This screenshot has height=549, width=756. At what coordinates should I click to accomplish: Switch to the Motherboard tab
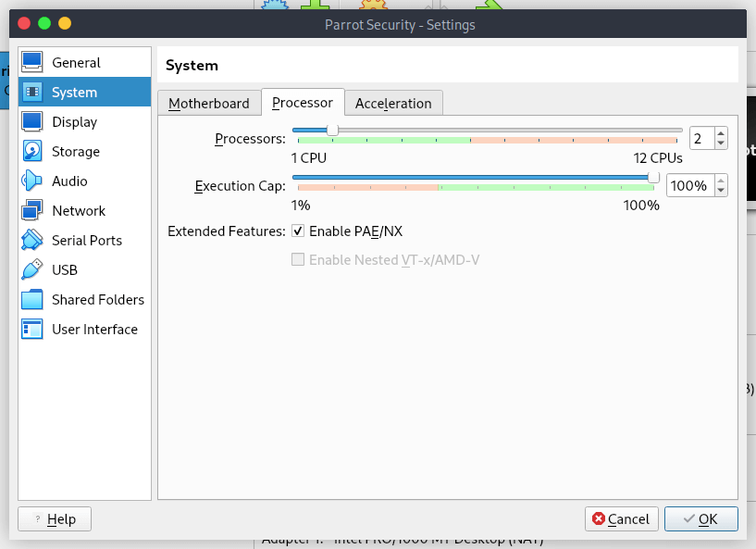point(209,103)
